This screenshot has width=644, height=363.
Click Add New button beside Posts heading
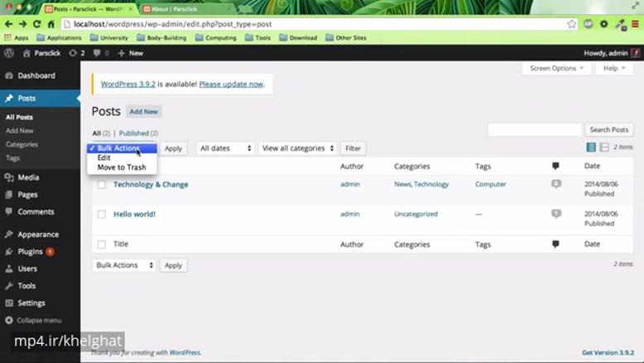point(143,111)
